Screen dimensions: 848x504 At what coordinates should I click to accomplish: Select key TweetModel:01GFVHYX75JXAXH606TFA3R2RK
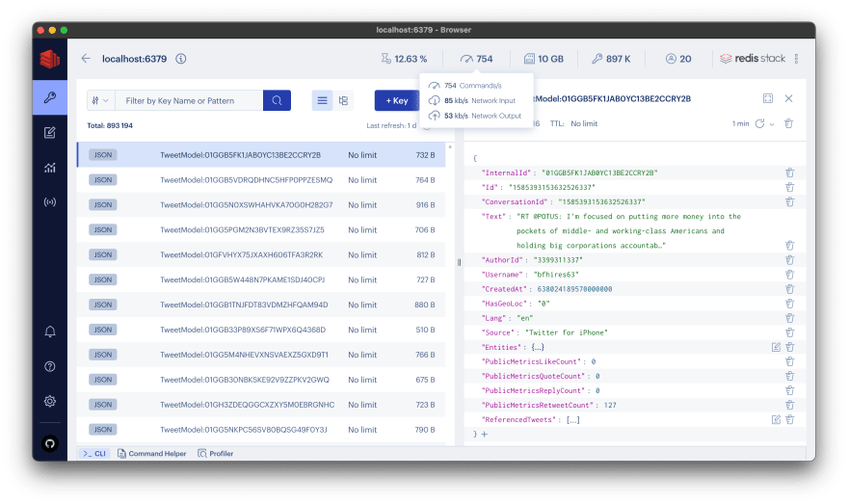tap(261, 254)
